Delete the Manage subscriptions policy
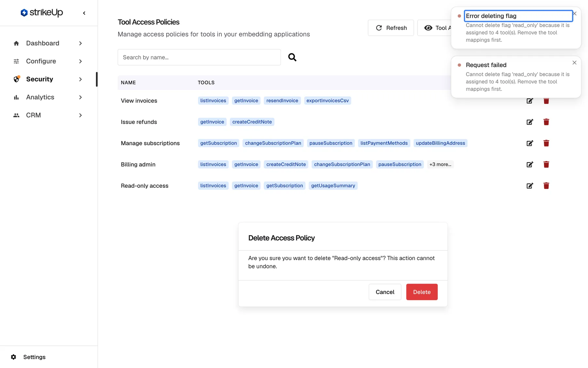Viewport: 588px width, 368px height. [546, 143]
